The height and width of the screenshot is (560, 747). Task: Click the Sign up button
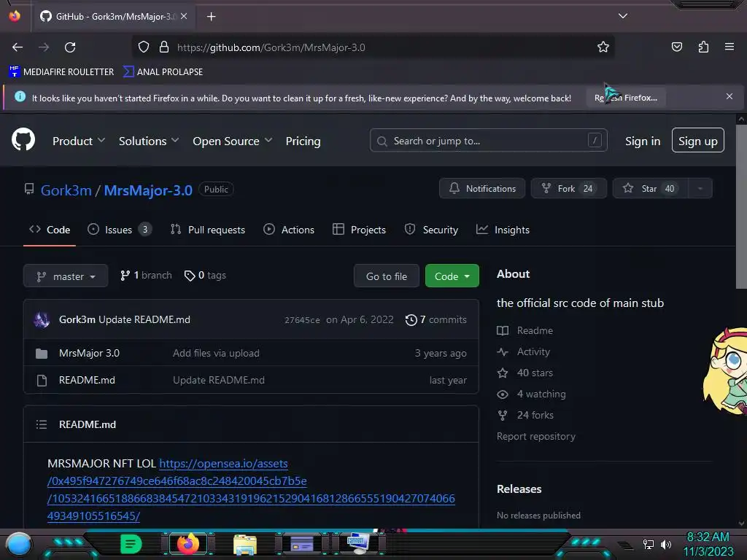coord(697,141)
